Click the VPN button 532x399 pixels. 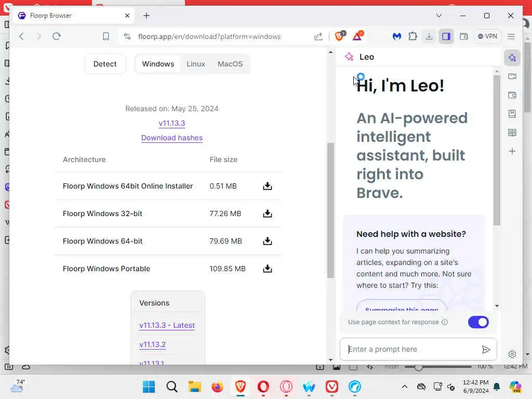click(487, 36)
